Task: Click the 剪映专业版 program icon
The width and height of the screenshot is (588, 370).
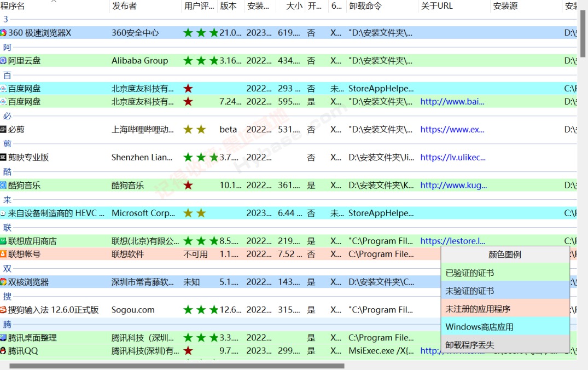Action: pyautogui.click(x=3, y=157)
